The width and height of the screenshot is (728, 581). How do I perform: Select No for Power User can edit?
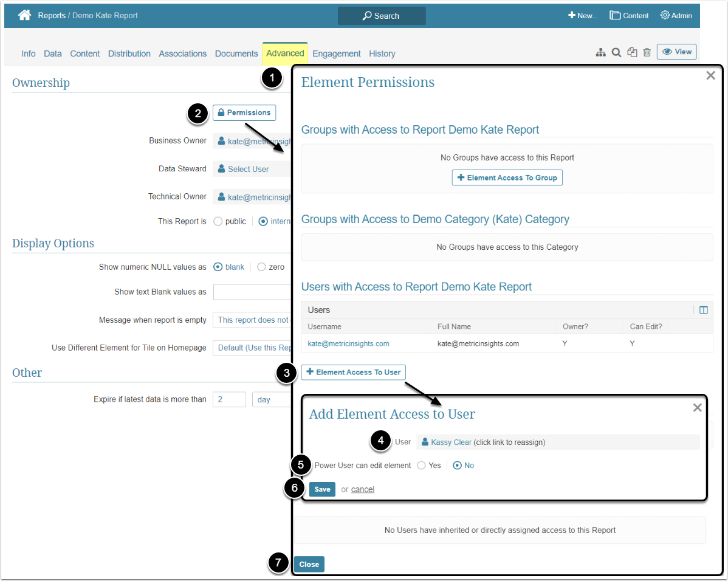click(x=458, y=466)
